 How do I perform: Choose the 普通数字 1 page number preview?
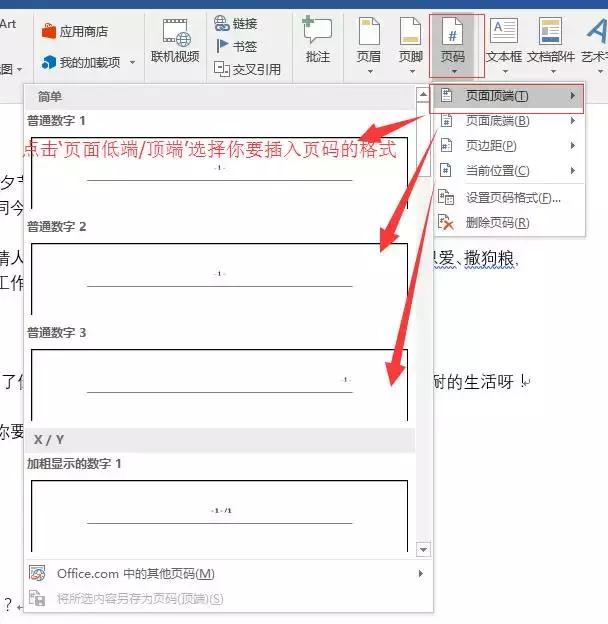[x=220, y=173]
